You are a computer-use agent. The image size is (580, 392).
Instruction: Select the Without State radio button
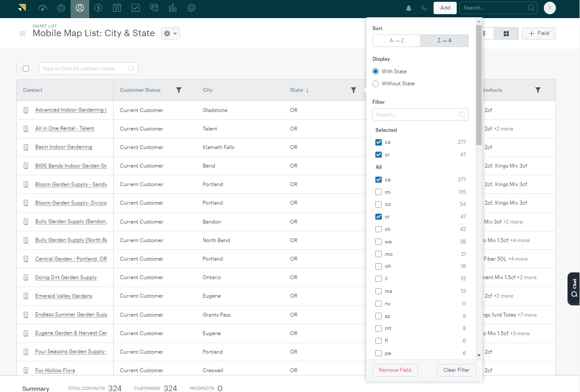coord(376,84)
